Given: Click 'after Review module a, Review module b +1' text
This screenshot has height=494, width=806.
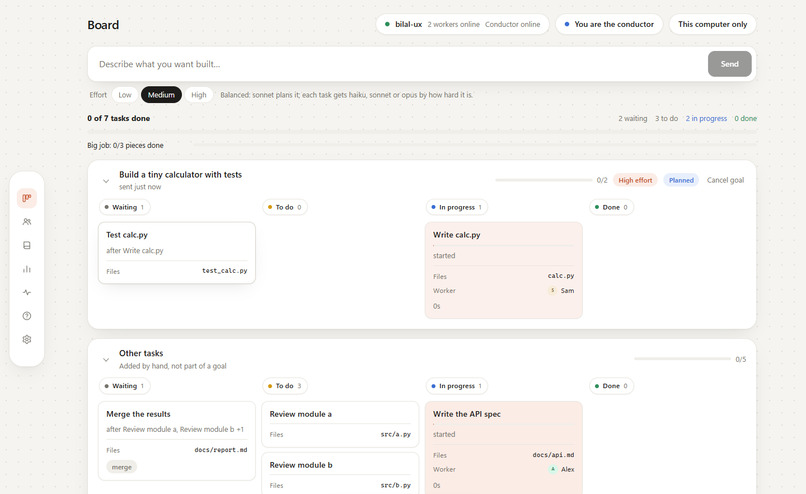Looking at the screenshot, I should click(175, 429).
